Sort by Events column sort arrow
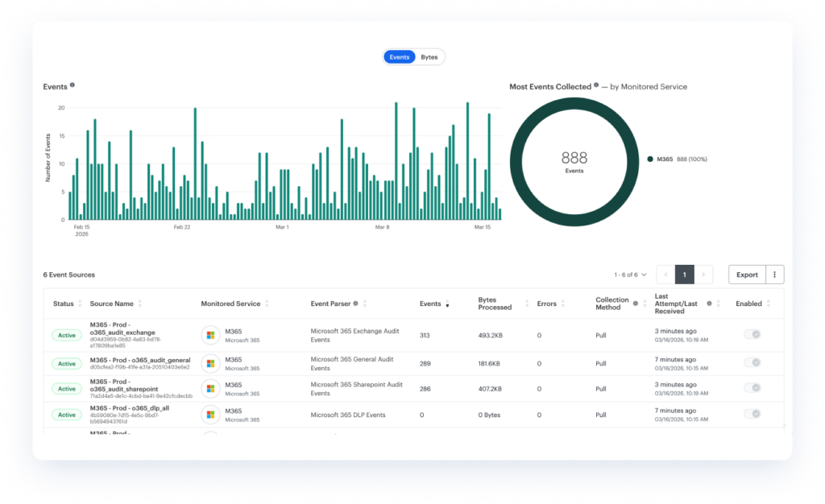The image size is (825, 504). coord(447,304)
